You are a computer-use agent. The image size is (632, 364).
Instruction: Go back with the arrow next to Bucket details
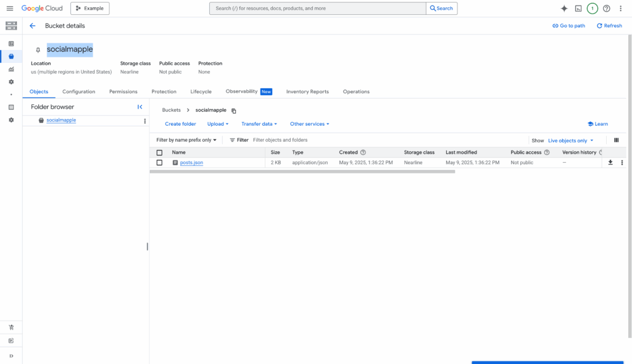[x=32, y=26]
